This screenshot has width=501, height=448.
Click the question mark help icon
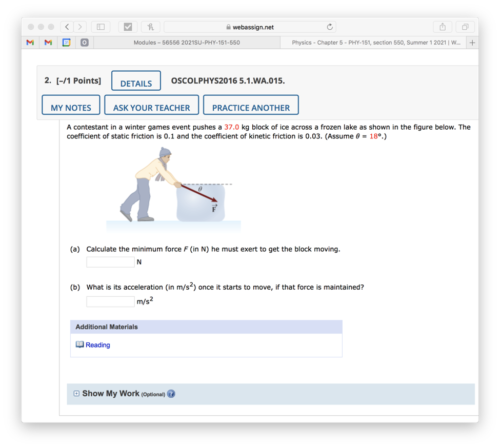[x=171, y=394]
